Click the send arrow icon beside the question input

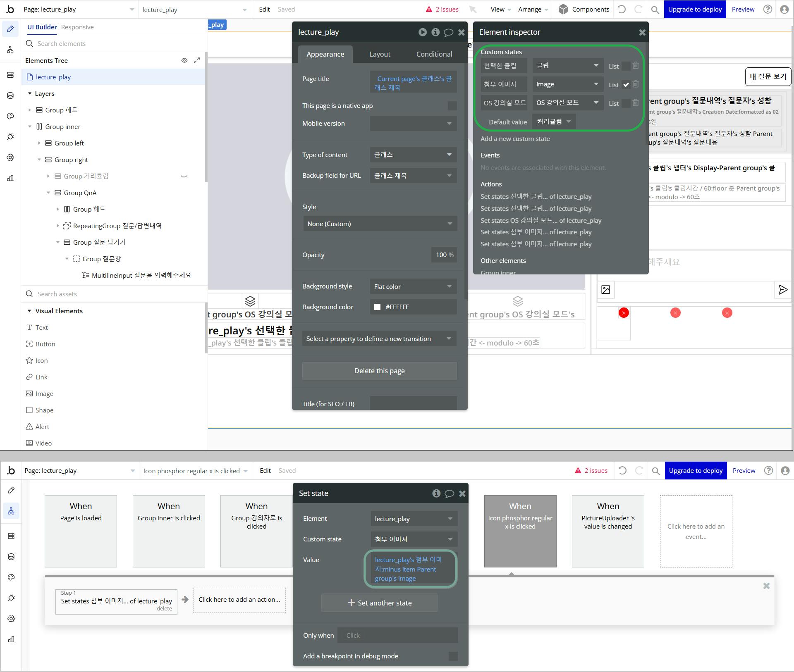(782, 290)
